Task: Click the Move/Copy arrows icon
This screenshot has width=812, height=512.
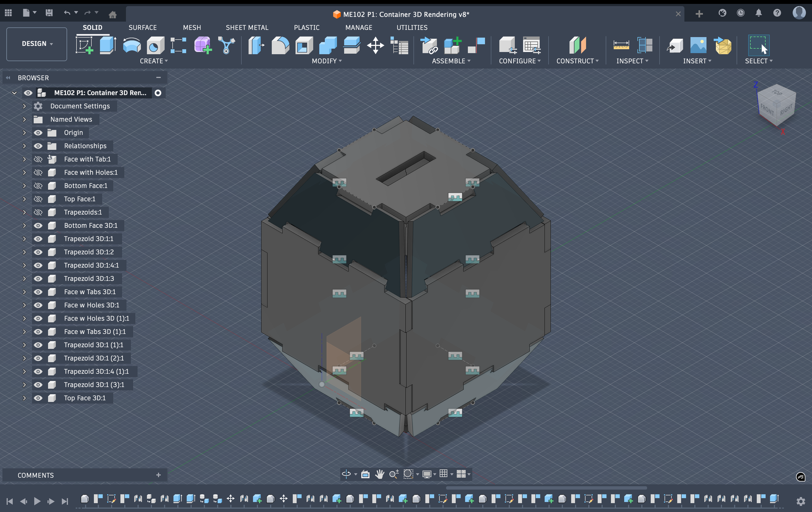Action: click(x=375, y=45)
